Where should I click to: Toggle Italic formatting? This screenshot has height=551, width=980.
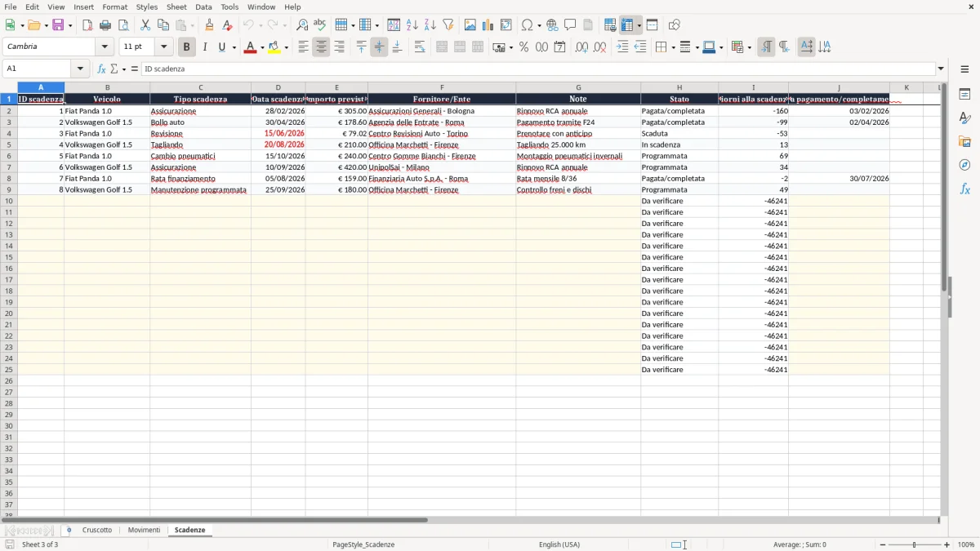tap(205, 47)
